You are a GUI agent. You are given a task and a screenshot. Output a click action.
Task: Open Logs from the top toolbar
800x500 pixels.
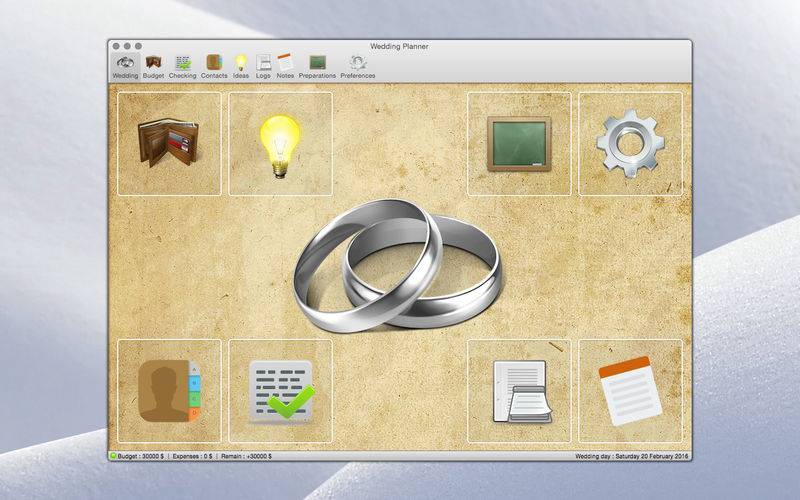tap(263, 67)
